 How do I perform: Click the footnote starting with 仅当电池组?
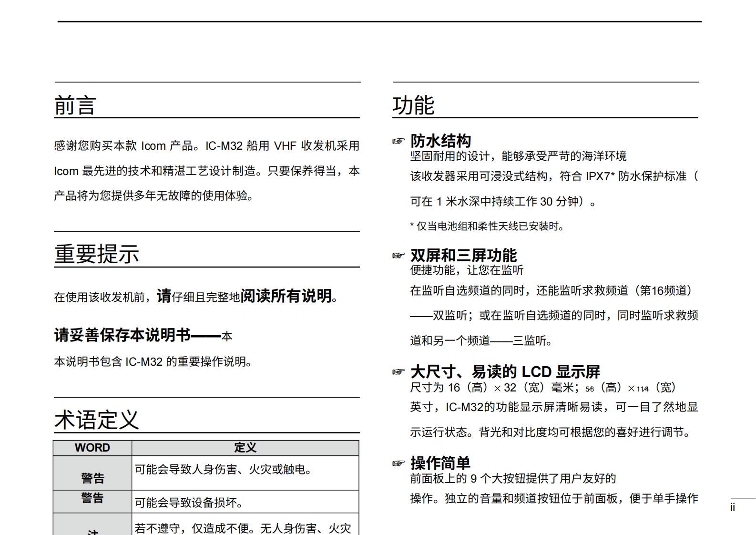[487, 226]
